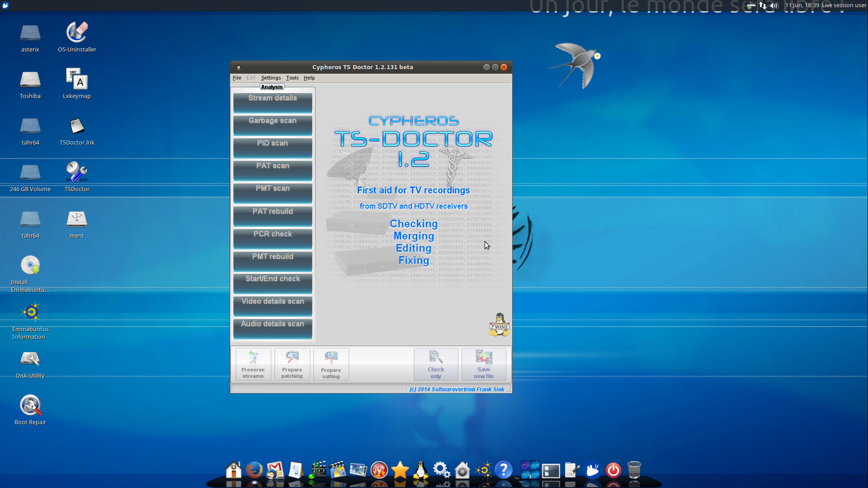The height and width of the screenshot is (488, 868).
Task: Switch to the Analysis tab
Action: point(272,87)
